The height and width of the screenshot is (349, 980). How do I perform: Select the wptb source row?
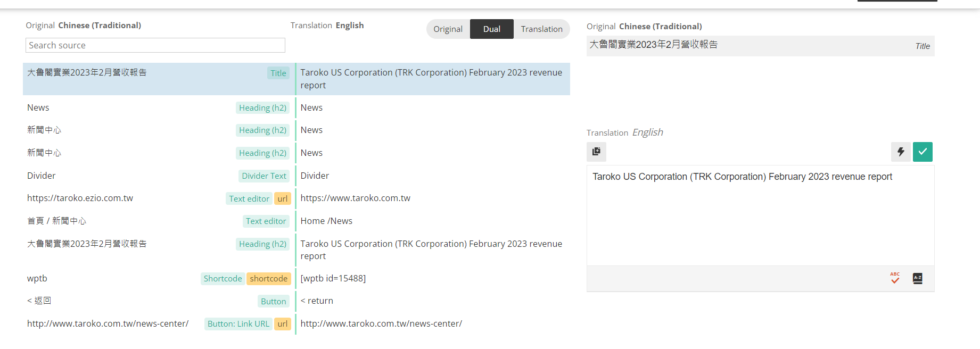coord(37,278)
